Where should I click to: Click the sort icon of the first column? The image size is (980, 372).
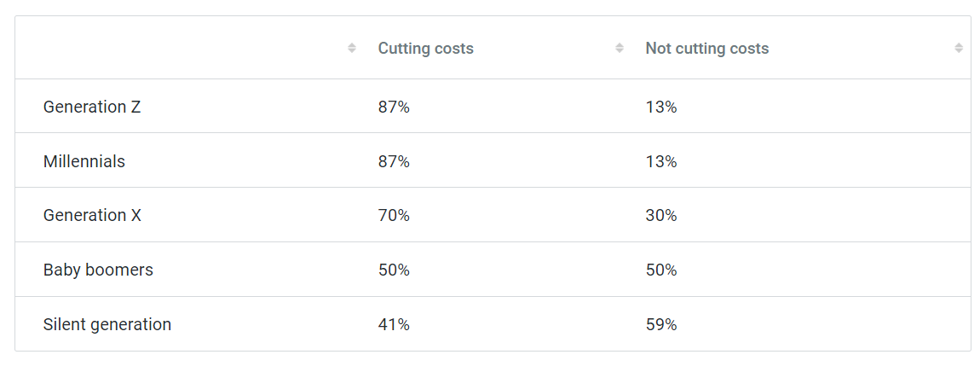[x=352, y=49]
